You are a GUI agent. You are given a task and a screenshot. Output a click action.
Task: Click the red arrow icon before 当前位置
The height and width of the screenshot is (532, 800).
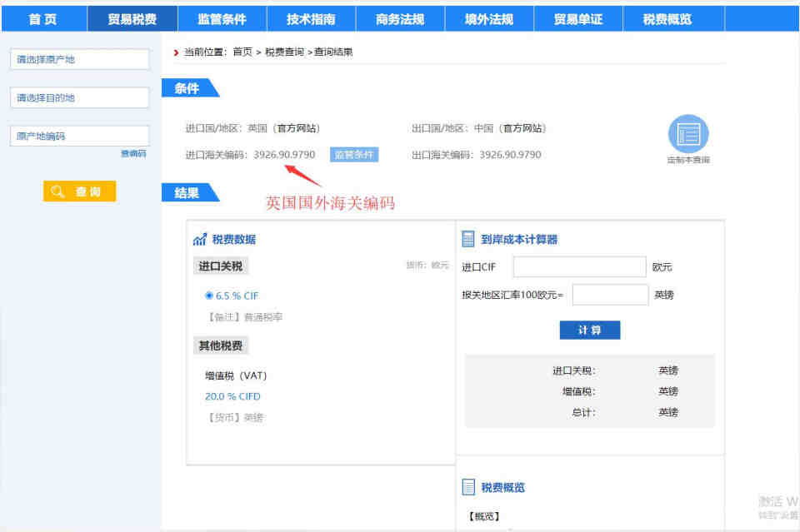[x=176, y=52]
